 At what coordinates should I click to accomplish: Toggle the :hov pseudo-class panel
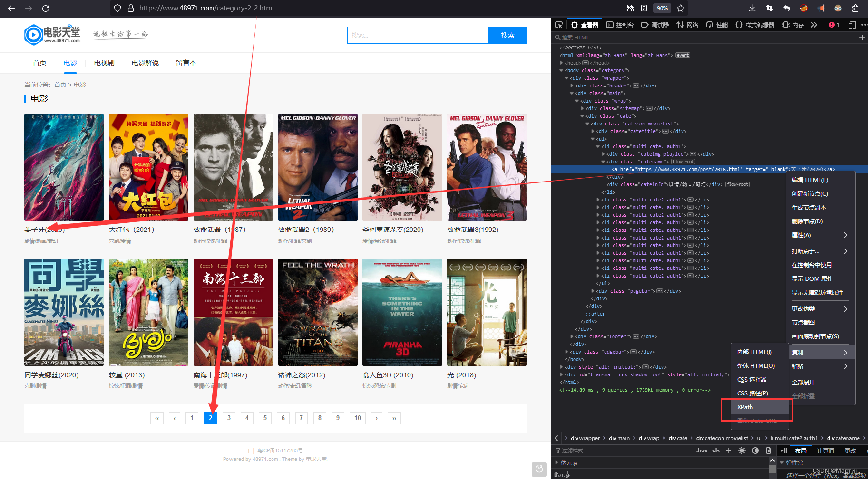[702, 450]
